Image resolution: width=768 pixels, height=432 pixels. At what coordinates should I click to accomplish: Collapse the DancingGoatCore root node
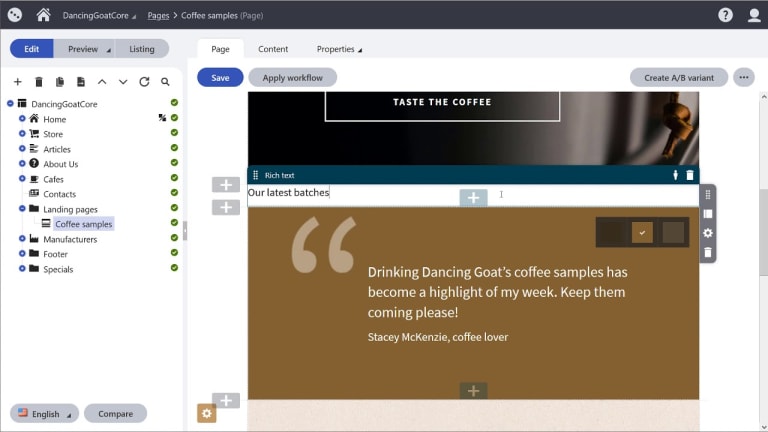tap(10, 103)
